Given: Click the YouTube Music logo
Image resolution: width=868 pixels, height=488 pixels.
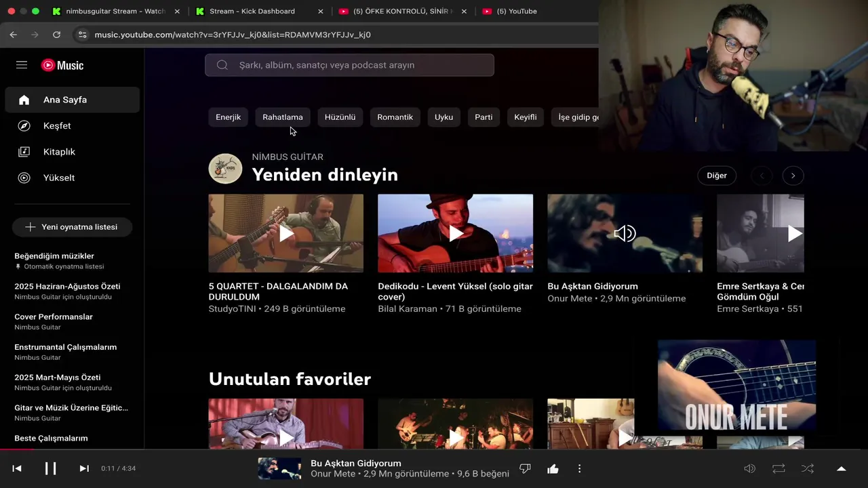Looking at the screenshot, I should click(62, 65).
